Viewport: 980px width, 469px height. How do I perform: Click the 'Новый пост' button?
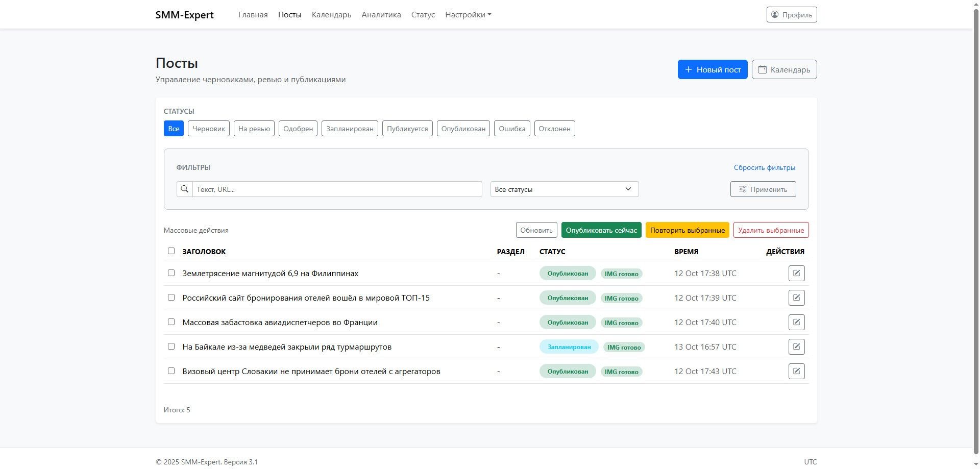tap(713, 69)
